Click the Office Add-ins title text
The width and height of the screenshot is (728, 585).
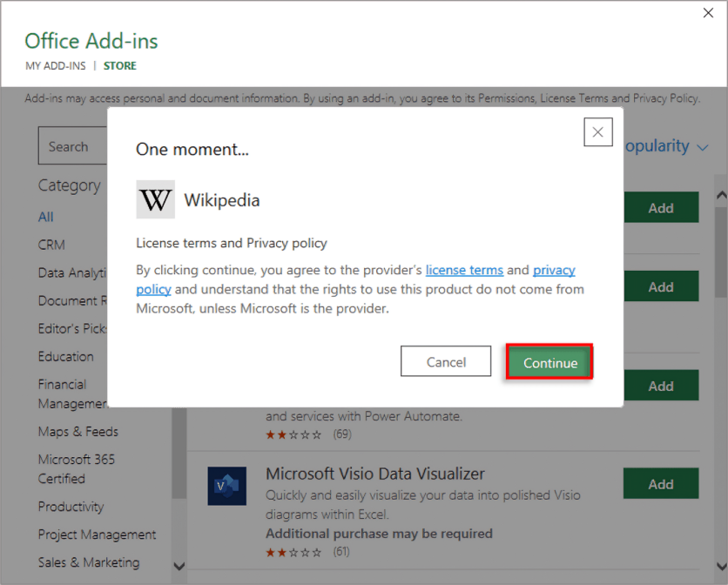tap(91, 41)
